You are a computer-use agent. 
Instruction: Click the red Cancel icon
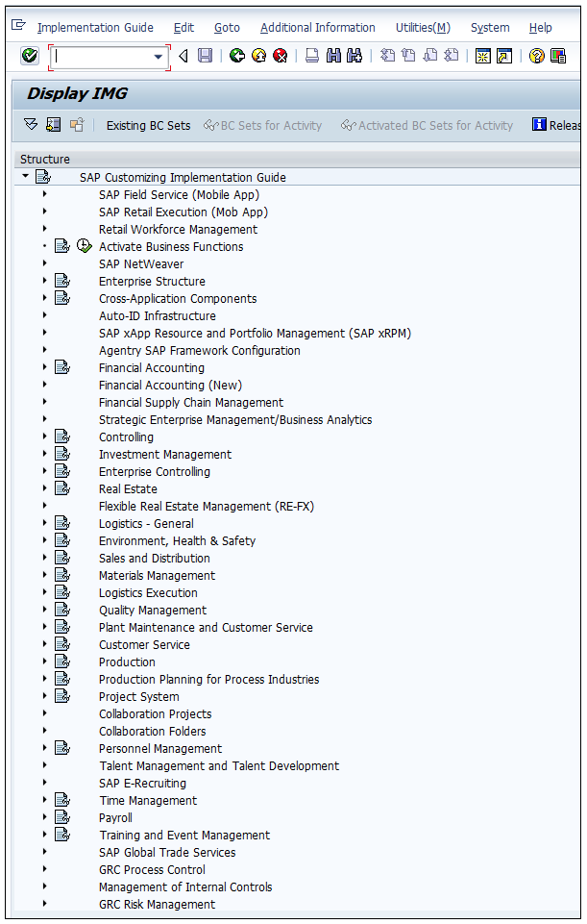[281, 56]
